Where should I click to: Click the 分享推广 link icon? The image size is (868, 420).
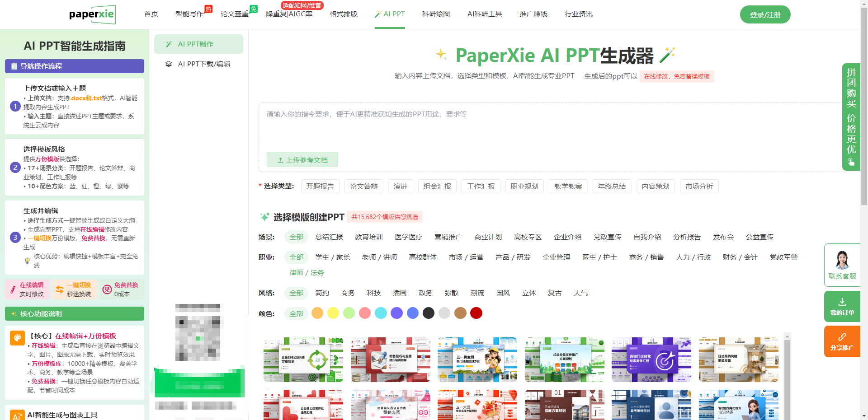[842, 337]
